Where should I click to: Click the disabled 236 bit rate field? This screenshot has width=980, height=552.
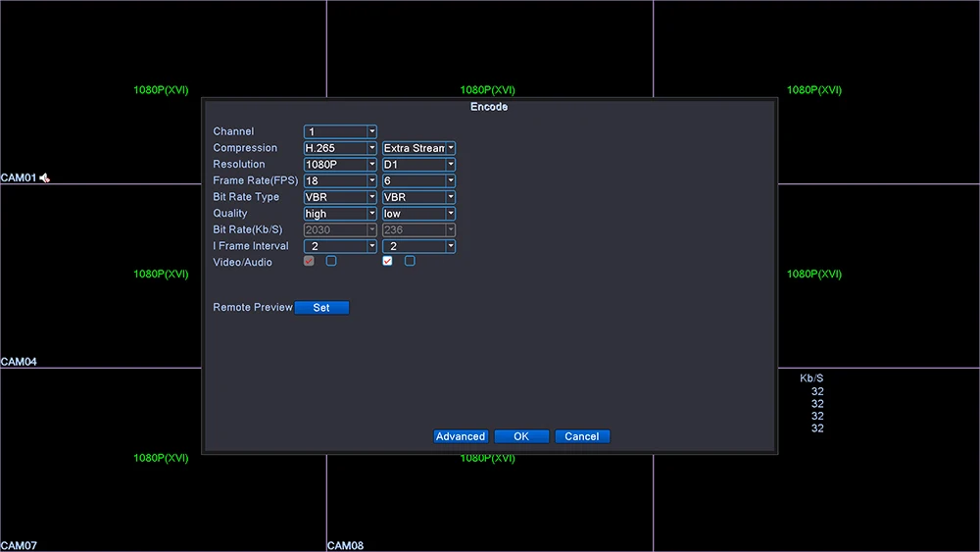[x=418, y=230]
